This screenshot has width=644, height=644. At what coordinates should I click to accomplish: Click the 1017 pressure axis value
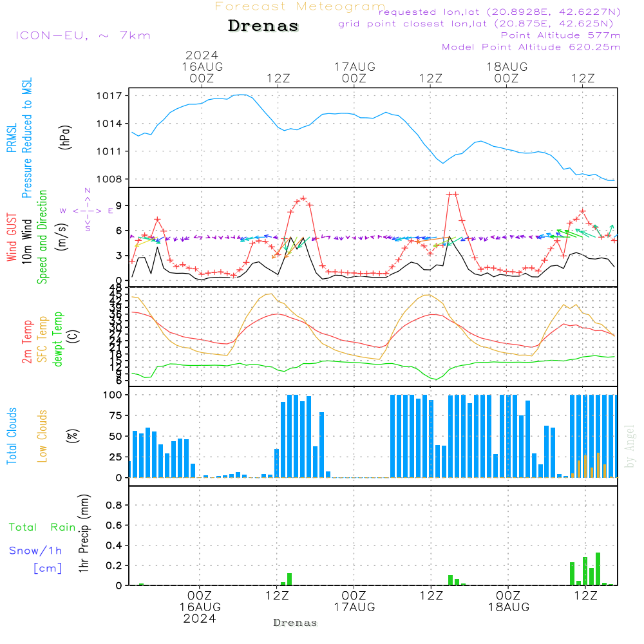click(x=109, y=96)
